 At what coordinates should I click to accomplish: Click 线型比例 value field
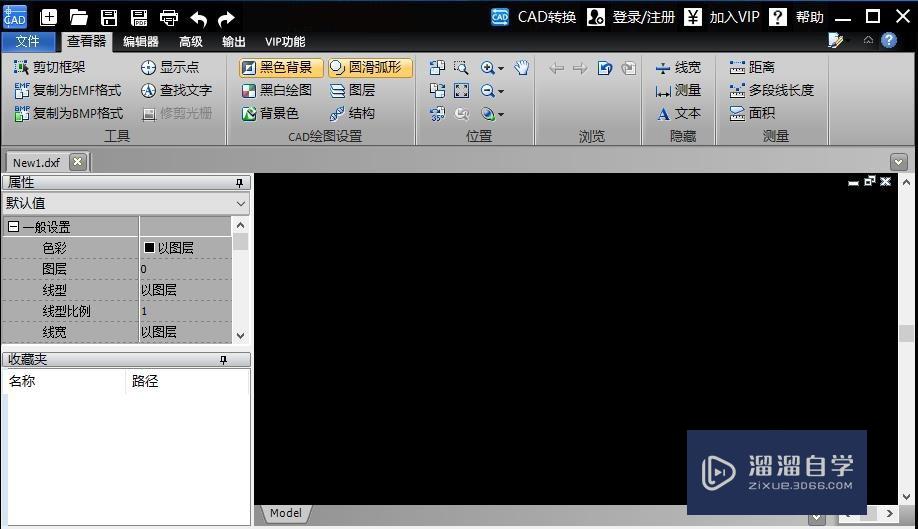coord(186,311)
